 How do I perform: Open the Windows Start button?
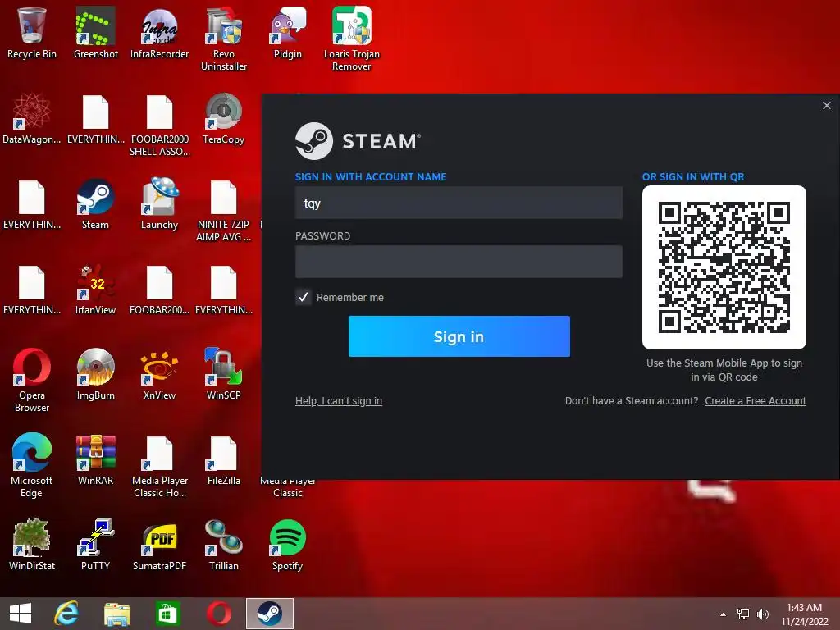click(x=21, y=614)
